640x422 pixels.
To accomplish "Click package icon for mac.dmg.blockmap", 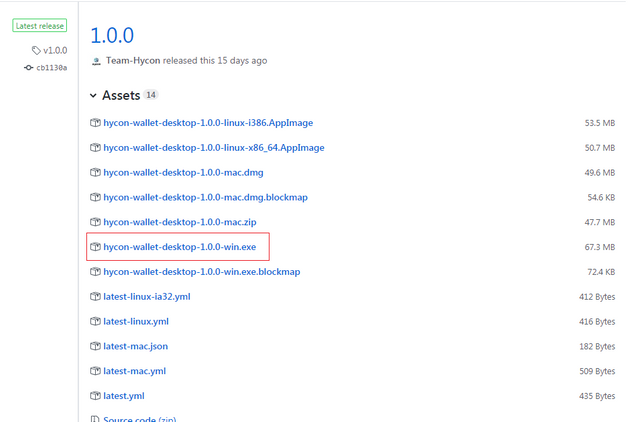I will click(95, 198).
